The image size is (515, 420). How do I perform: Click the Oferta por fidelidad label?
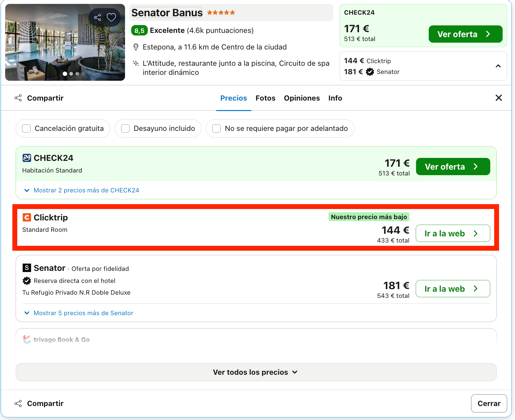[100, 269]
